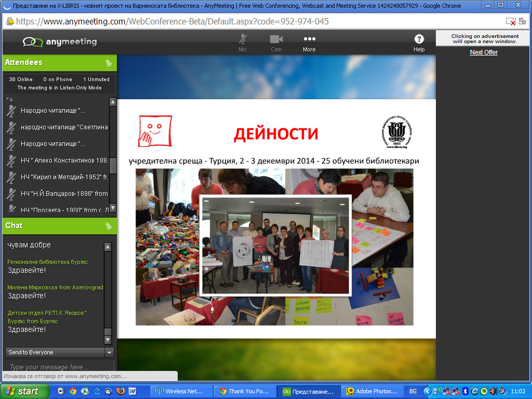This screenshot has height=399, width=532.
Task: Select attendee НЧ "Н.Й.Вапцаров-1896"
Action: tap(64, 194)
